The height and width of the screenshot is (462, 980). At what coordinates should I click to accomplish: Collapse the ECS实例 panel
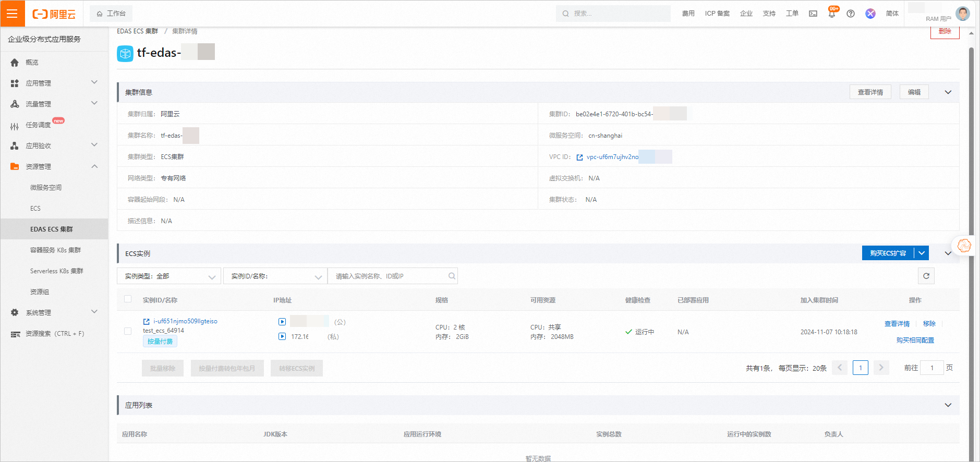pyautogui.click(x=948, y=253)
